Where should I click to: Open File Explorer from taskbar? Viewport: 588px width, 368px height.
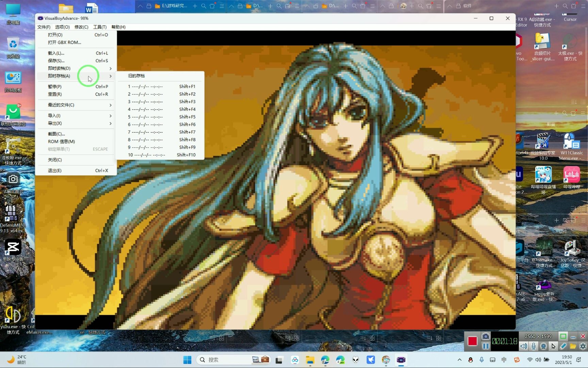(310, 360)
